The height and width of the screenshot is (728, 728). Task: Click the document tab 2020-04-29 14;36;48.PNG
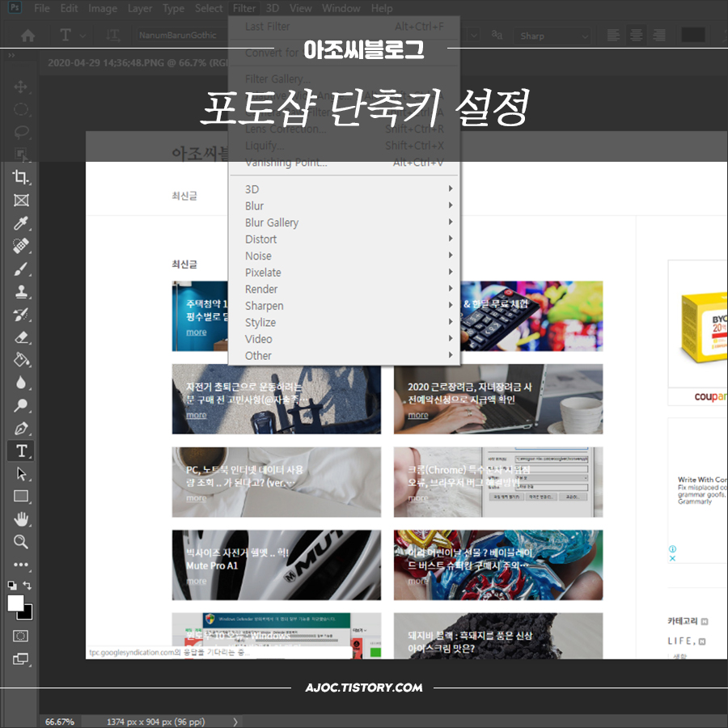pyautogui.click(x=138, y=62)
